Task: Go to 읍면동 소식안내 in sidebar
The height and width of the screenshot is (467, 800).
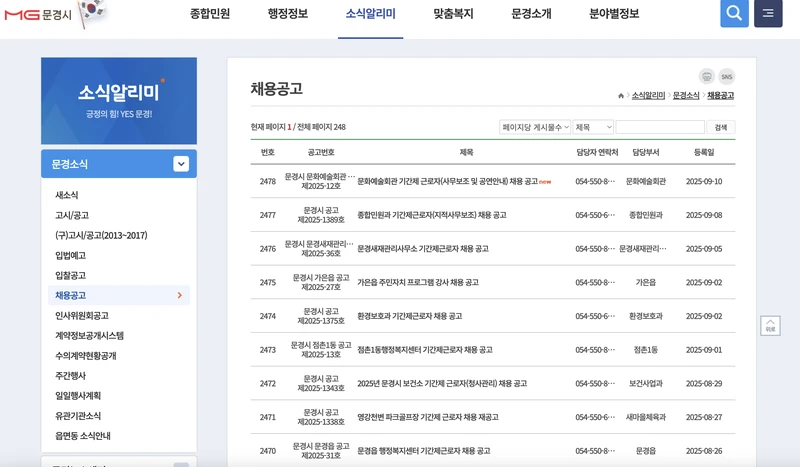Action: pos(83,436)
